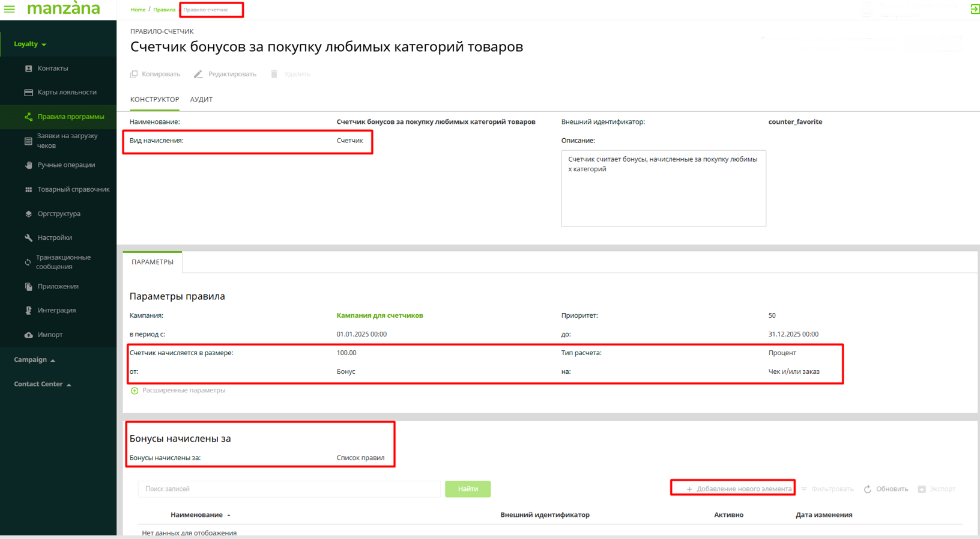Expand the Contact Center section
Image resolution: width=980 pixels, height=539 pixels.
point(42,384)
